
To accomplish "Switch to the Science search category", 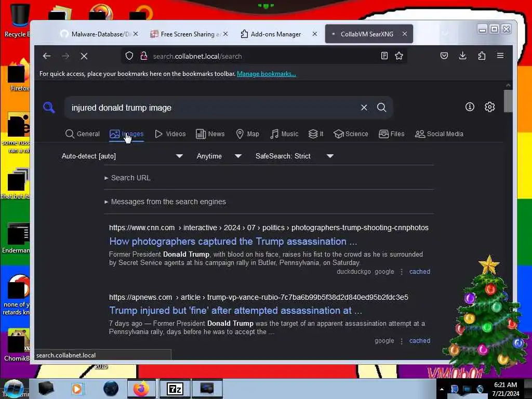I will click(x=351, y=134).
